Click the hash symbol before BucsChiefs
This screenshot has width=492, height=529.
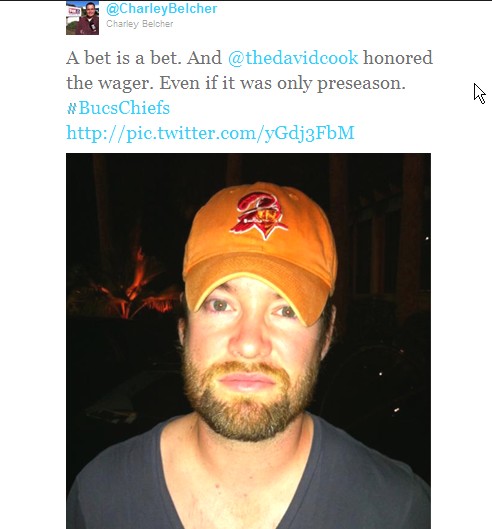tap(72, 108)
